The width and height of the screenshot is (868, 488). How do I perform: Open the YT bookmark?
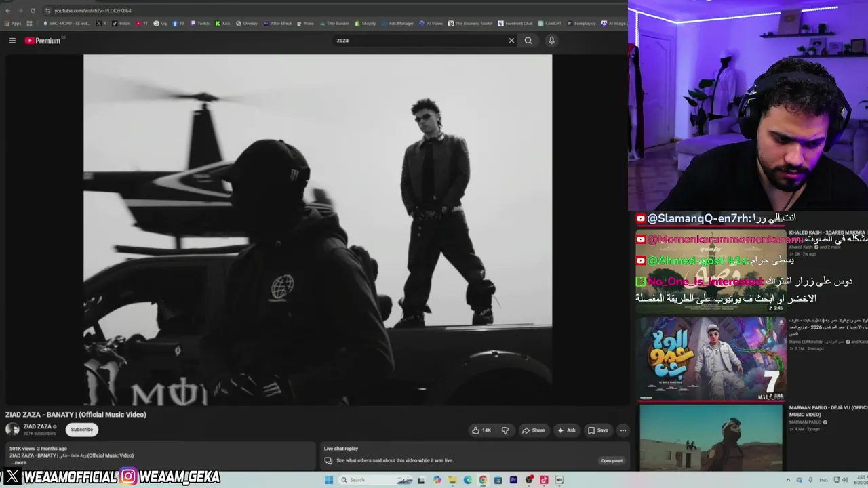pyautogui.click(x=142, y=24)
